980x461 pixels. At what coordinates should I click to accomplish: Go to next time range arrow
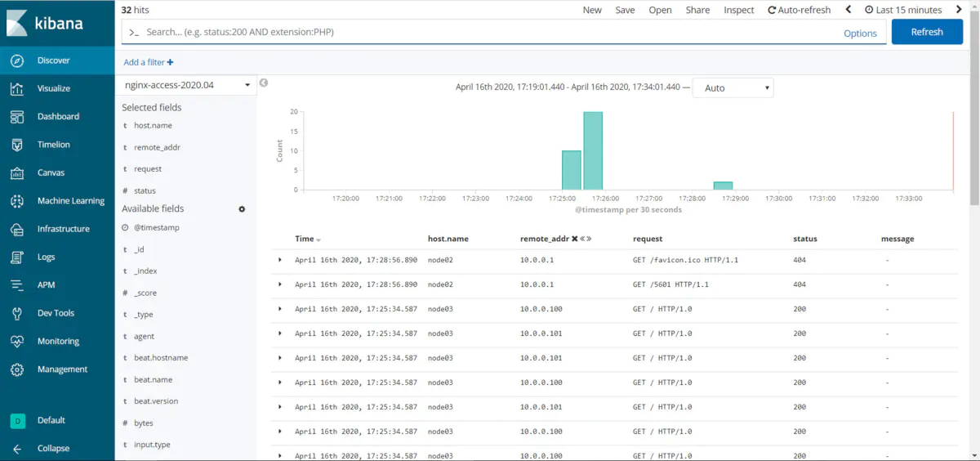click(959, 10)
